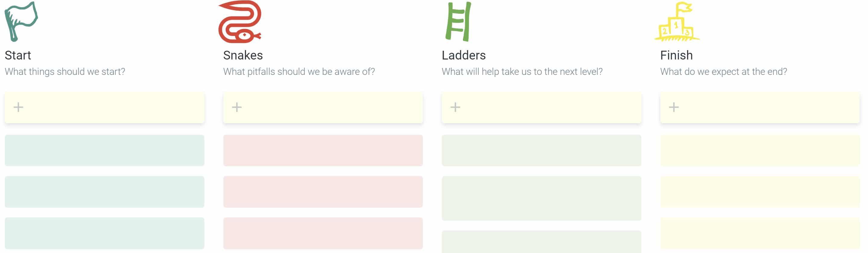Click the plus icon in the Snakes column

(x=237, y=107)
